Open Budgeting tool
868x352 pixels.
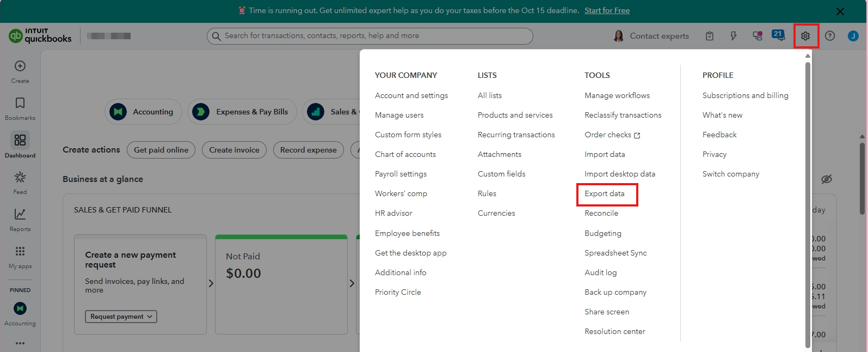pyautogui.click(x=603, y=233)
